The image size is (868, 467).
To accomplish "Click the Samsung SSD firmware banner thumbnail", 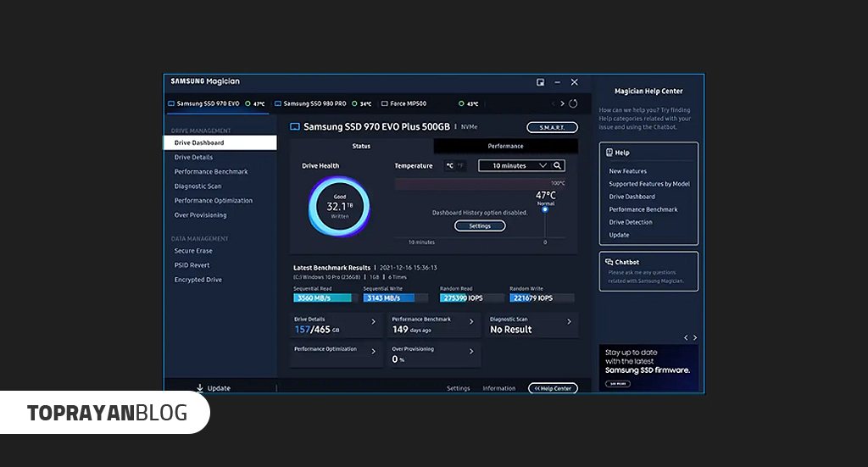I will [x=648, y=368].
